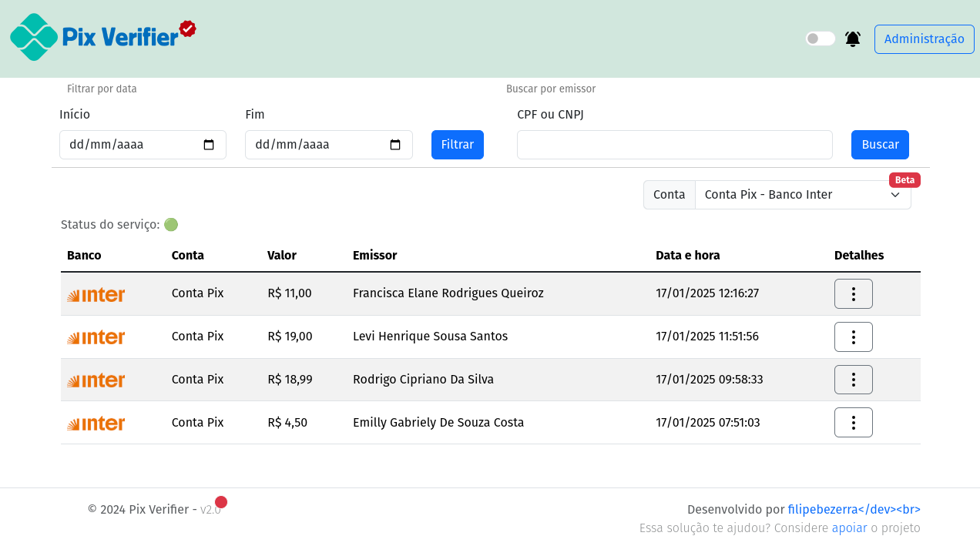980x556 pixels.
Task: Click the Filtrar button
Action: [x=458, y=145]
